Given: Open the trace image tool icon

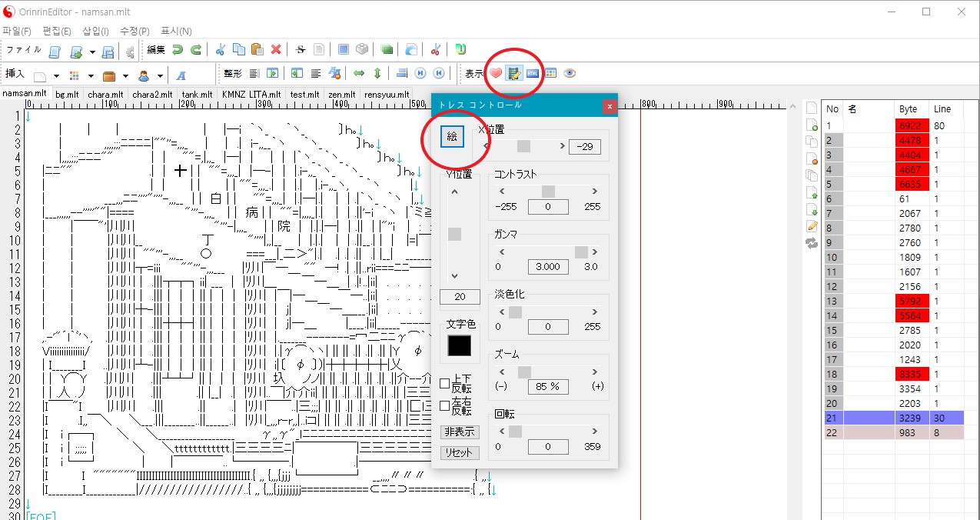Looking at the screenshot, I should click(514, 73).
